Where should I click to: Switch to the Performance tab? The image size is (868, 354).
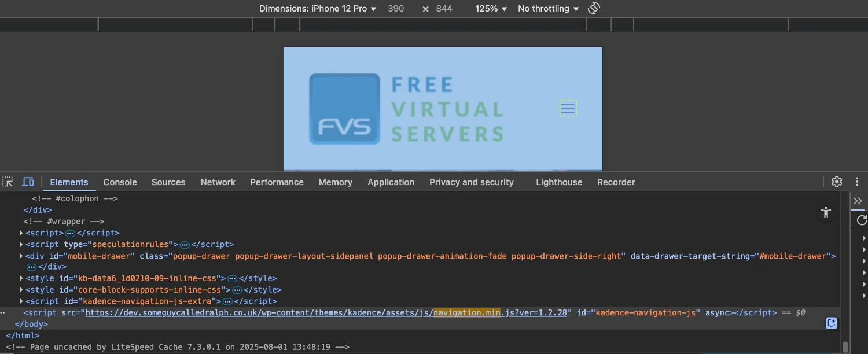[277, 182]
